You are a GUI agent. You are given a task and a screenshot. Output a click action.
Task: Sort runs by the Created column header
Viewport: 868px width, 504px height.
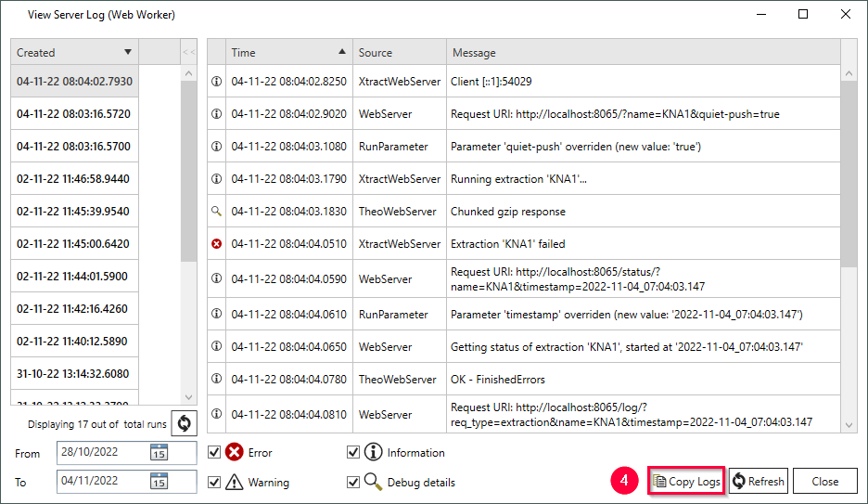74,53
